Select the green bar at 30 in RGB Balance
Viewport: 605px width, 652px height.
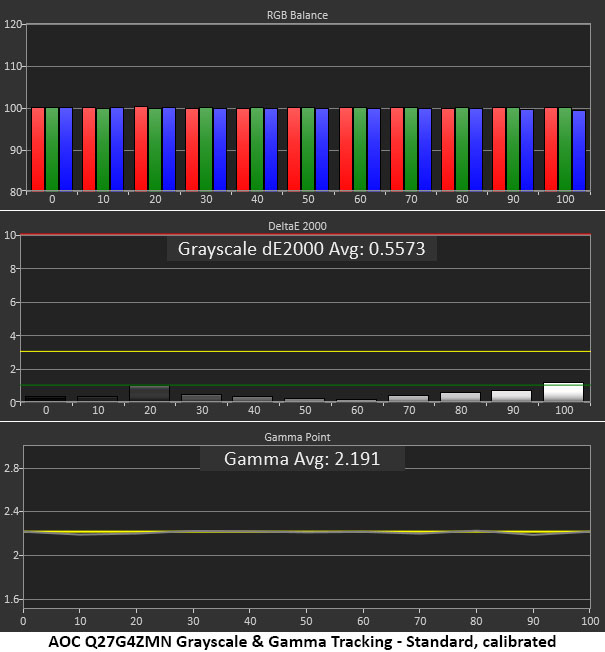pos(206,149)
